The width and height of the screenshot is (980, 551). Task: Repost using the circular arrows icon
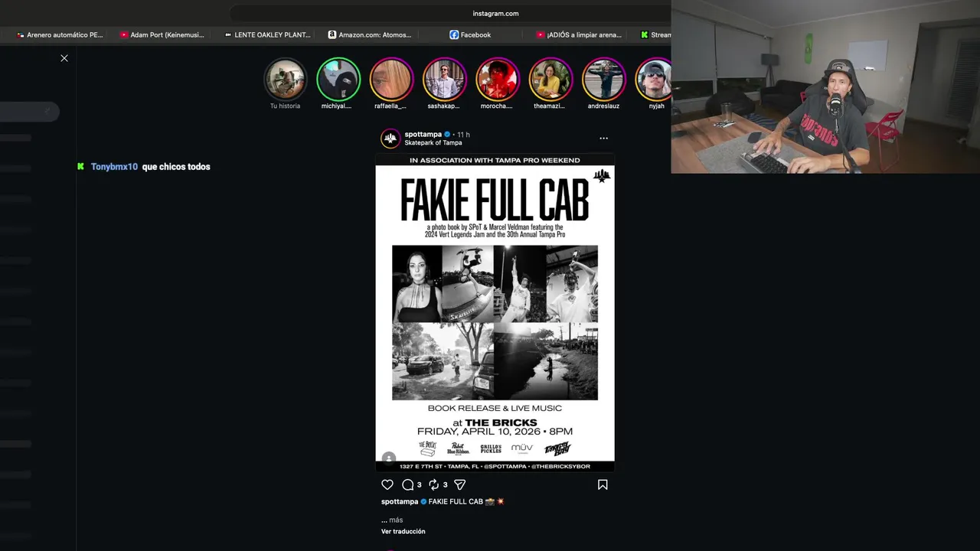[433, 484]
